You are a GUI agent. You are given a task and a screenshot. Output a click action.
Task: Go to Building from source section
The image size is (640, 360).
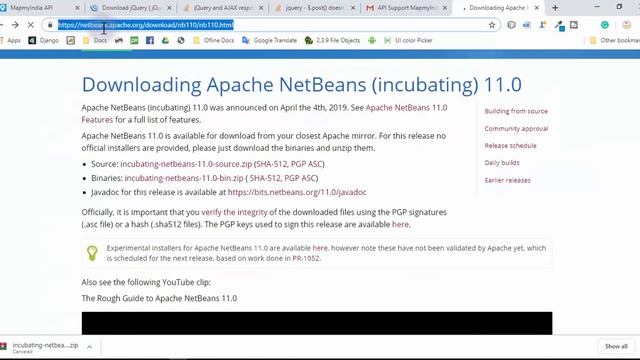point(516,111)
